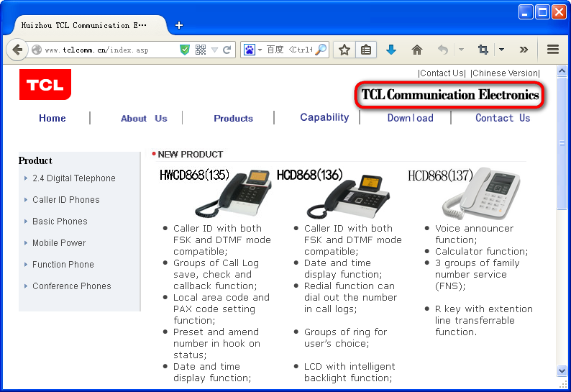
Task: Click the Baidu paw search engine icon
Action: (x=250, y=50)
